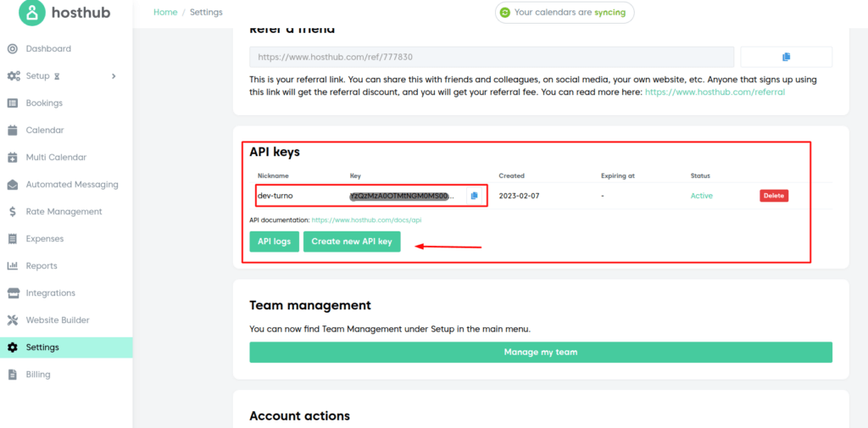Open the Expenses menu entry
868x428 pixels.
(x=45, y=239)
